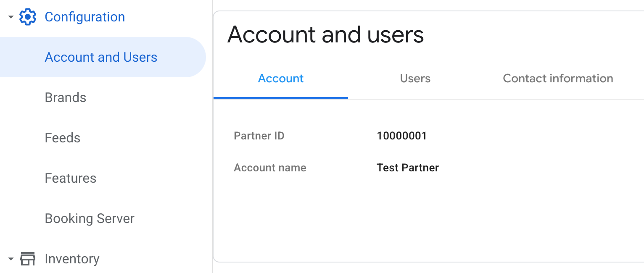This screenshot has width=644, height=273.
Task: Select the Account tab
Action: (280, 79)
